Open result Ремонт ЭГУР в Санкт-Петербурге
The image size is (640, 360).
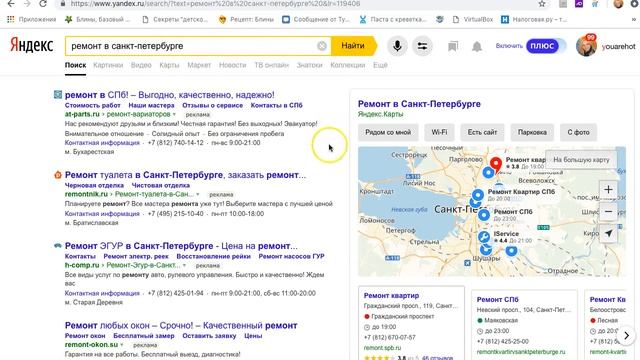(181, 246)
